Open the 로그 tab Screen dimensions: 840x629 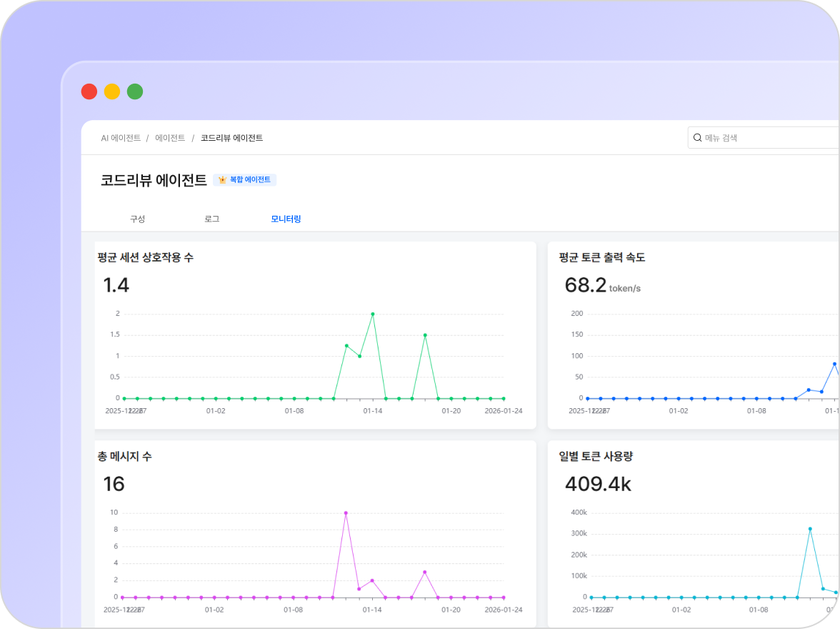[212, 219]
